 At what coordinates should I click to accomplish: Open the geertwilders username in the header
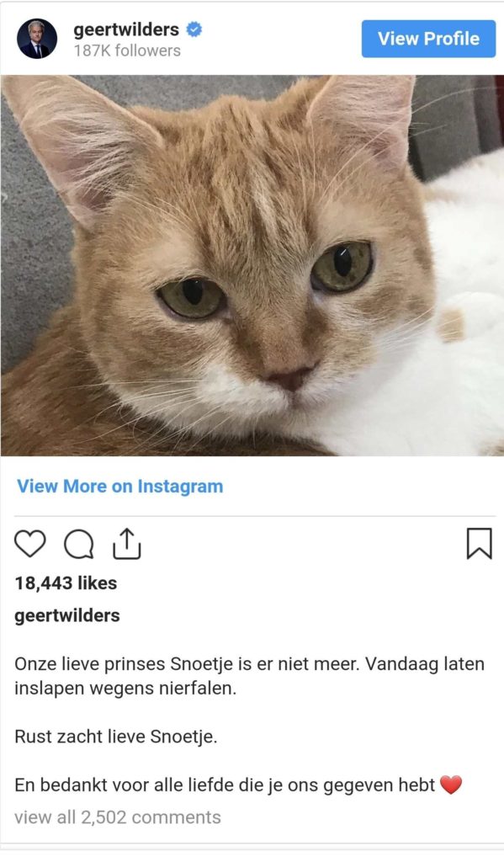(126, 29)
